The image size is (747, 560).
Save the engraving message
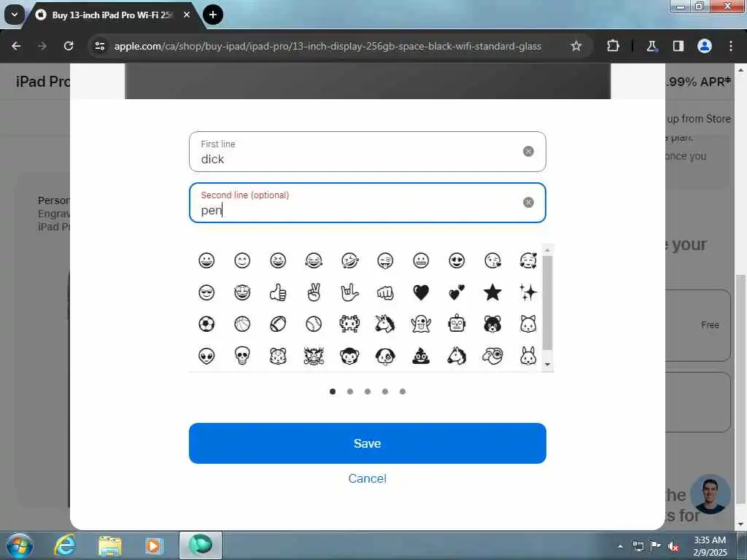(x=368, y=443)
